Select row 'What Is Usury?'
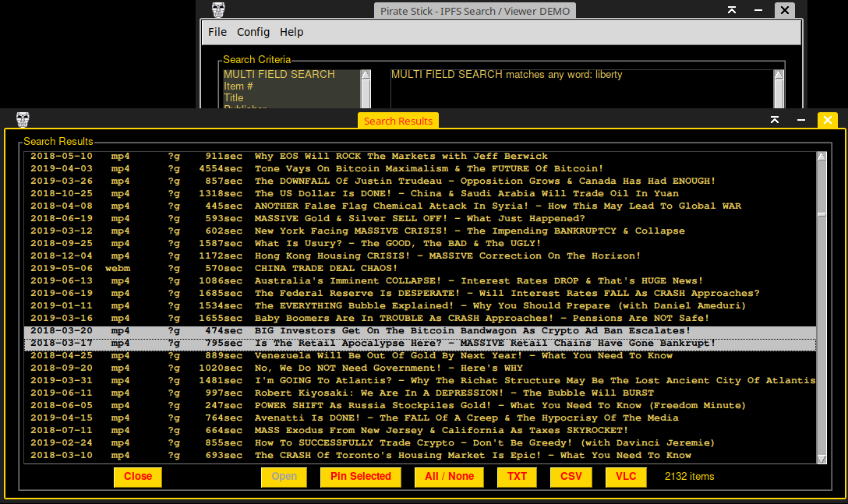Image resolution: width=848 pixels, height=504 pixels. tap(420, 243)
